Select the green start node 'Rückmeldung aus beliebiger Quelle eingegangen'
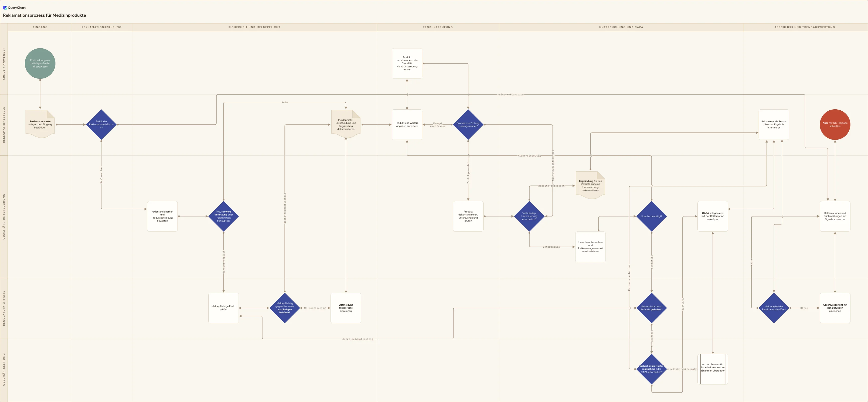Screen dimensions: 868x402 pos(40,63)
